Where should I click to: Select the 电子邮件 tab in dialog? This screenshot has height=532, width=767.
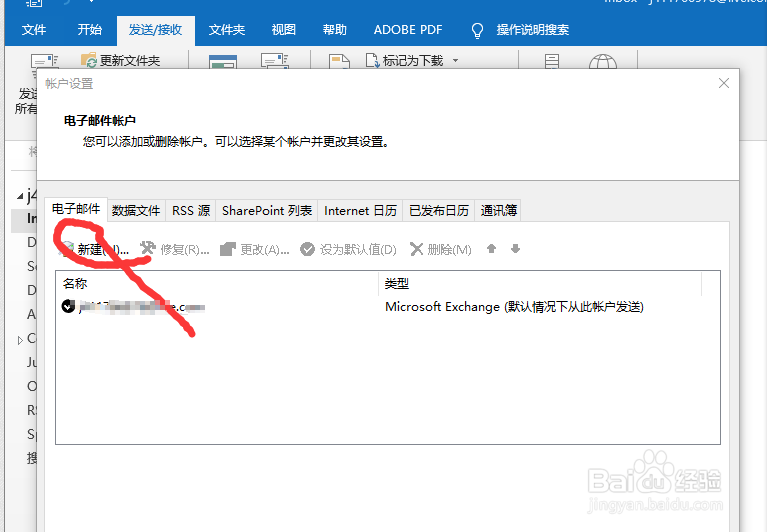coord(76,209)
